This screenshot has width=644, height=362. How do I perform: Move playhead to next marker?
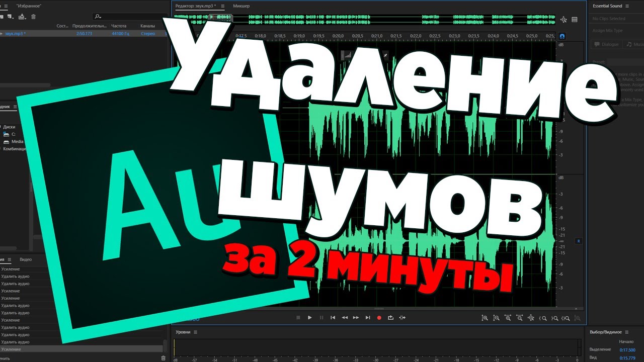pyautogui.click(x=368, y=318)
